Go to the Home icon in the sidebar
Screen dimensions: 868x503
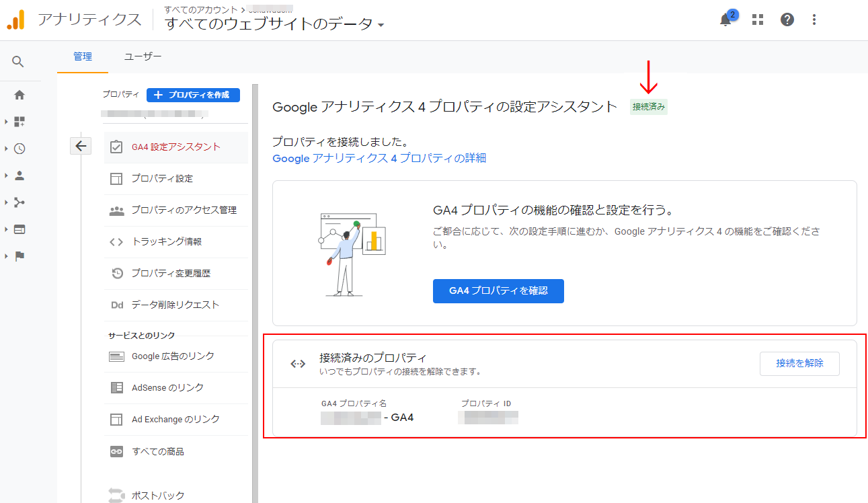(19, 95)
